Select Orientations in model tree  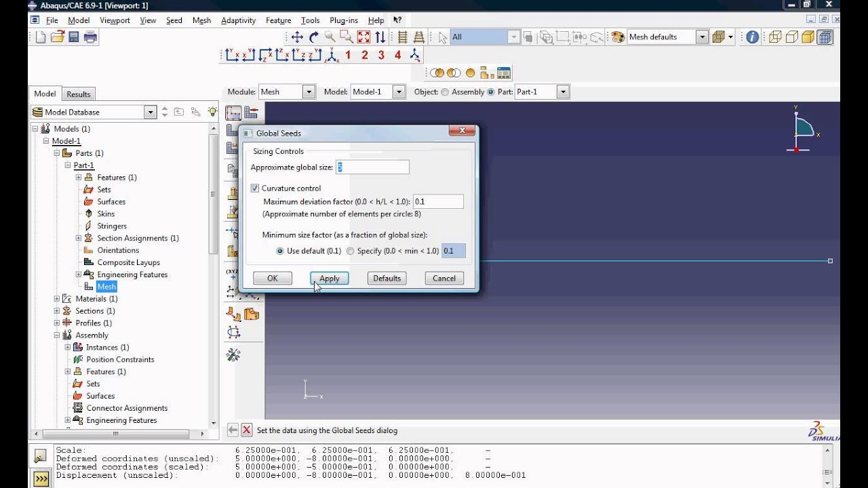(x=118, y=251)
